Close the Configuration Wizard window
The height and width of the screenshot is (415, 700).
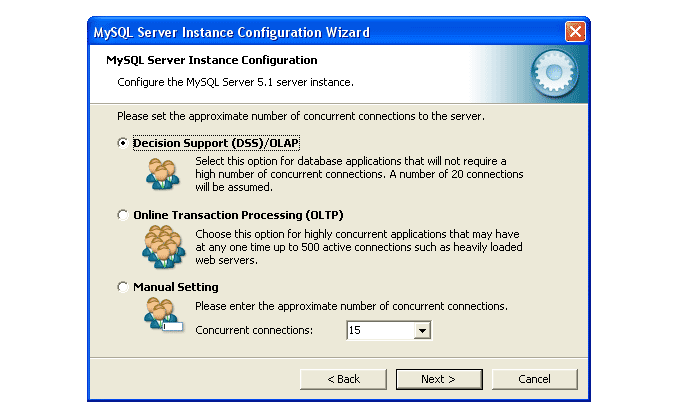pyautogui.click(x=575, y=32)
